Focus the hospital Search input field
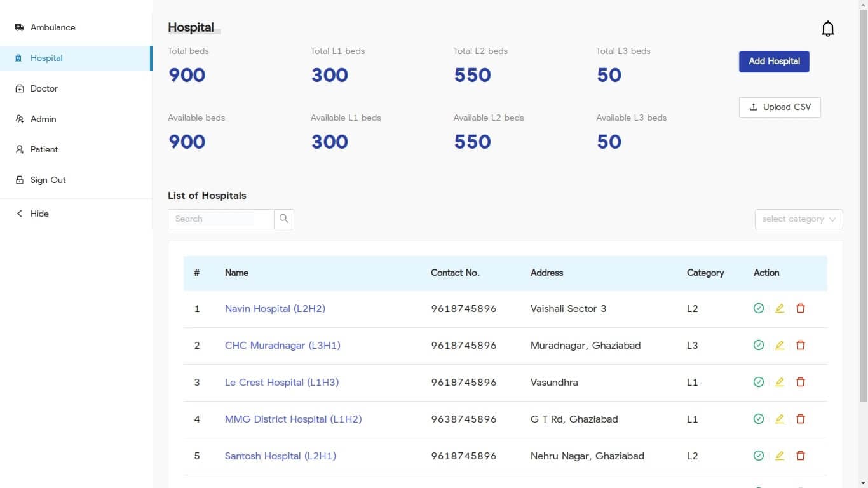The image size is (868, 488). coord(221,219)
